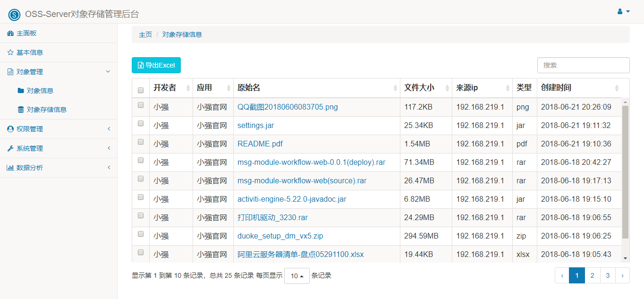Click the star icon next to 基本信息
This screenshot has width=644, height=299.
[x=10, y=52]
